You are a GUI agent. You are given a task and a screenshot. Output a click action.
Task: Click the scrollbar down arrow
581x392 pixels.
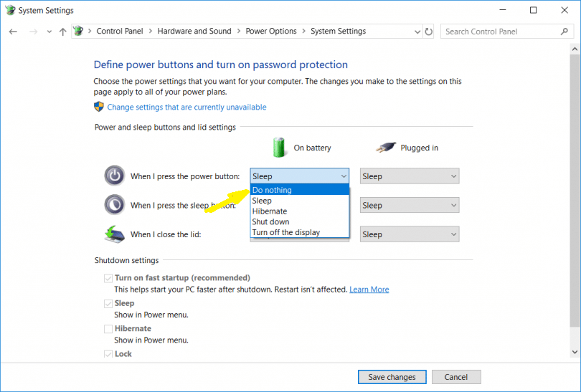click(x=575, y=352)
